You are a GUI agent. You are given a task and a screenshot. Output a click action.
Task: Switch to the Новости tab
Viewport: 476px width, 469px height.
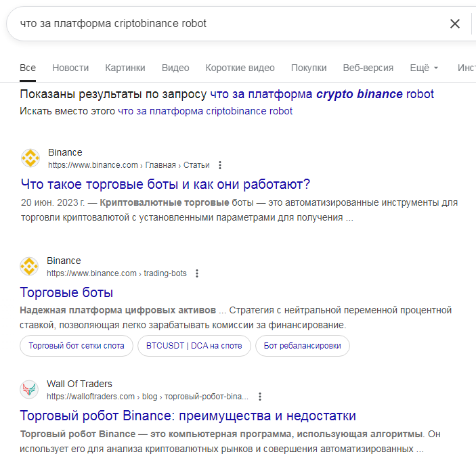70,68
